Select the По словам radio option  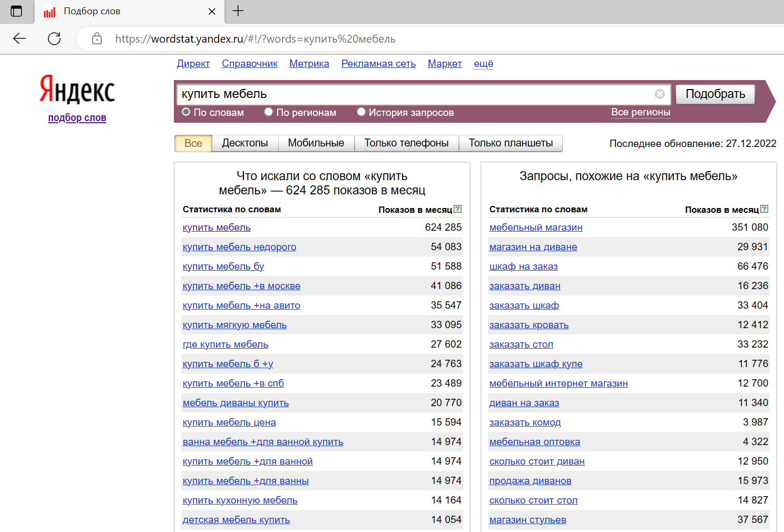186,112
